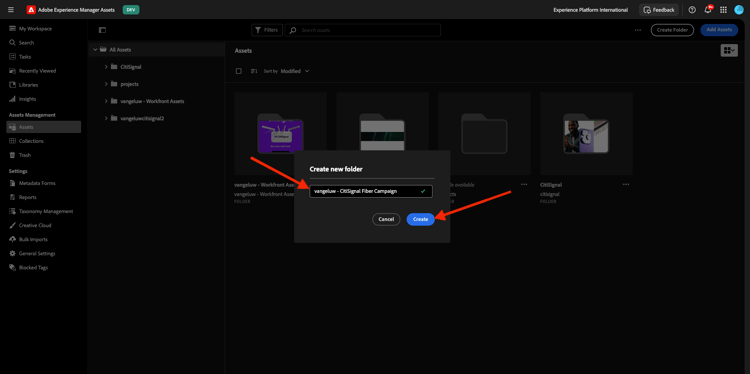This screenshot has width=750, height=374.
Task: Select CitiSignal in folder tree
Action: (131, 66)
